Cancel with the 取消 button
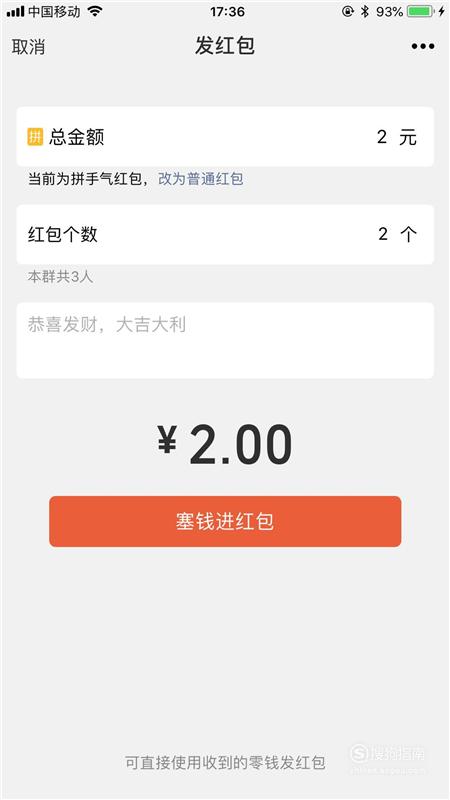 [28, 46]
